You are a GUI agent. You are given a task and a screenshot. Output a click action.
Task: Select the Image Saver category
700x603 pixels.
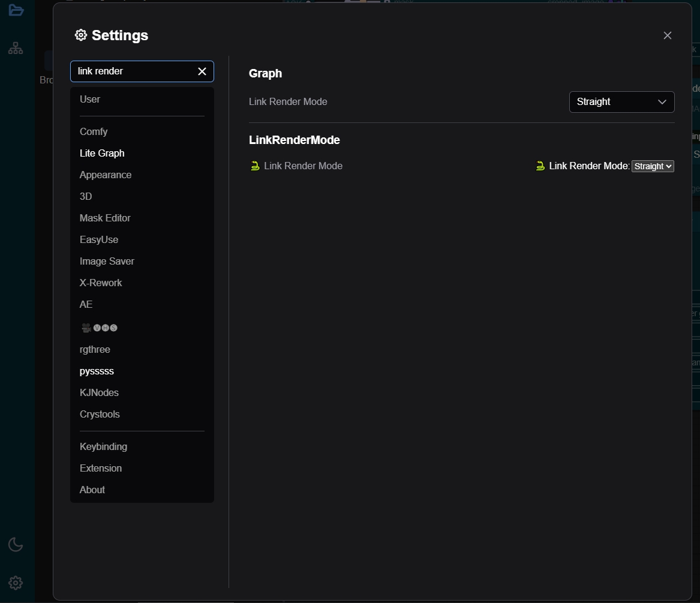tap(142, 262)
